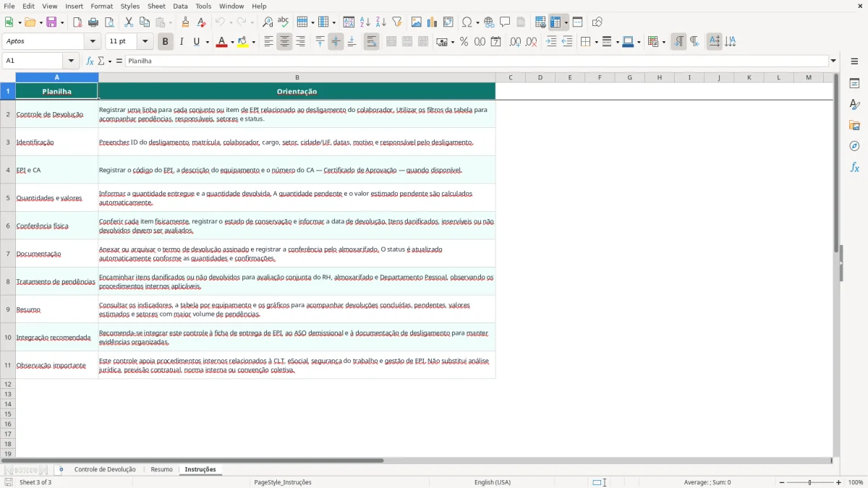Toggle Center Horizontally alignment
This screenshot has width=868, height=488.
point(284,42)
